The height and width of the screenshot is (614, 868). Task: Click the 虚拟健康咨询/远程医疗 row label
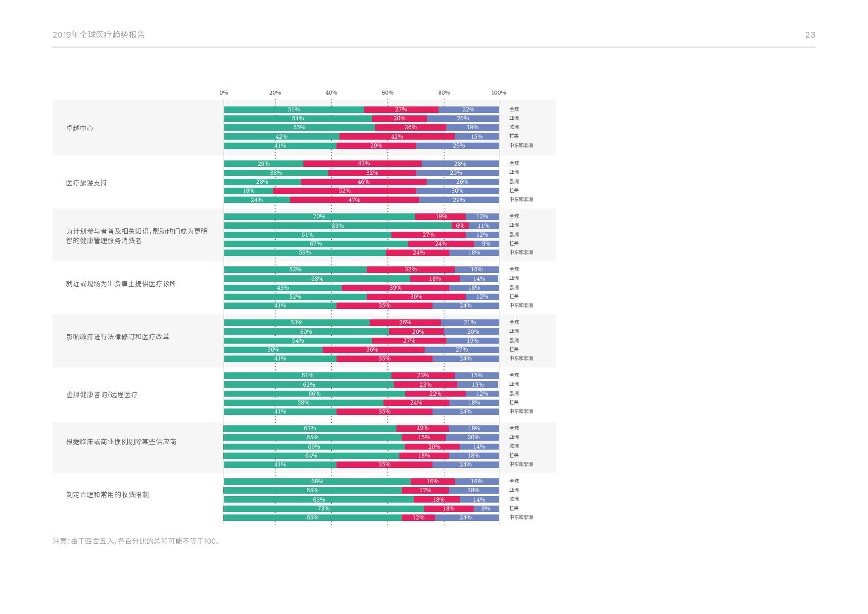pos(102,395)
